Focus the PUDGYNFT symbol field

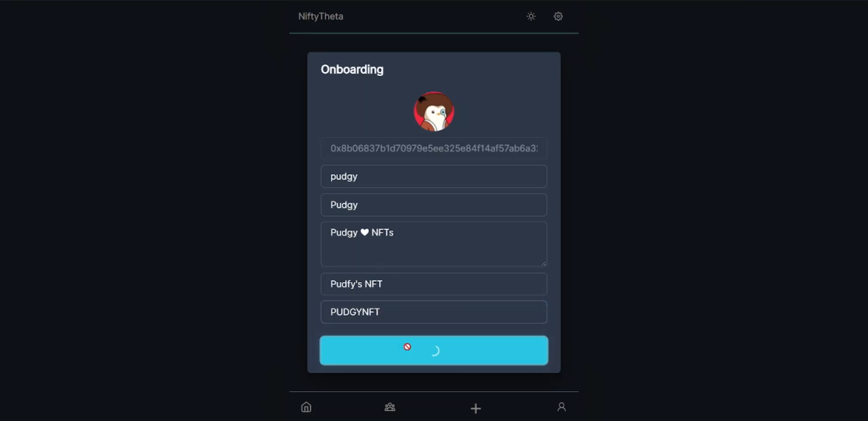pos(434,312)
